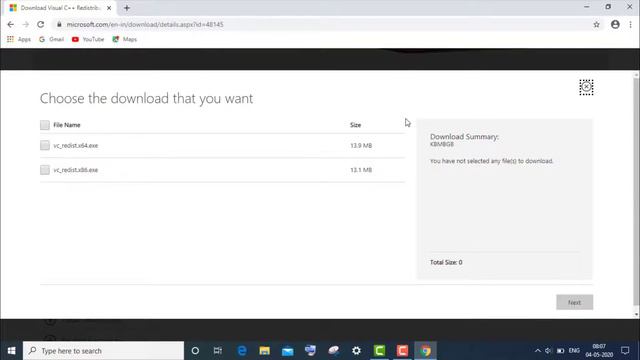Viewport: 640px width, 360px height.
Task: Click the file name vc_redist.x86.exe
Action: (76, 170)
